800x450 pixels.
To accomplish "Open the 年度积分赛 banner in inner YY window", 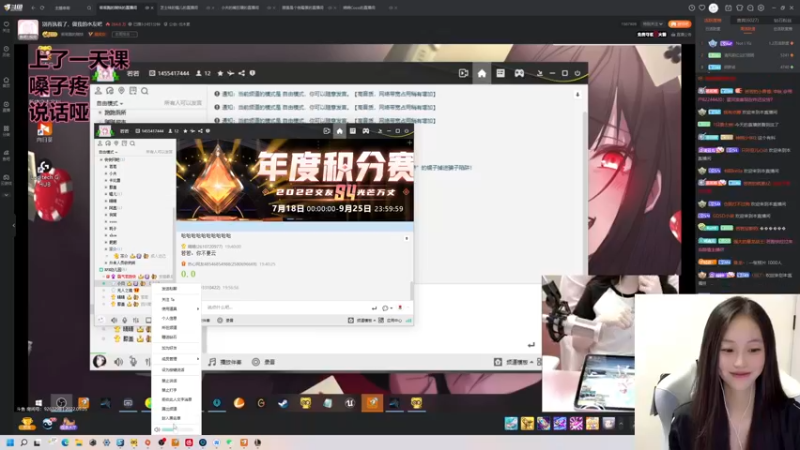I will point(295,180).
